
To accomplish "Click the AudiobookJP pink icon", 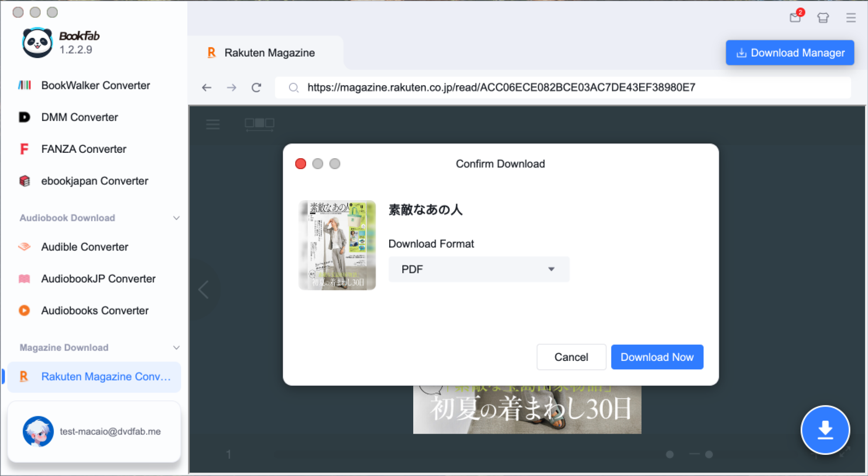I will pos(25,279).
